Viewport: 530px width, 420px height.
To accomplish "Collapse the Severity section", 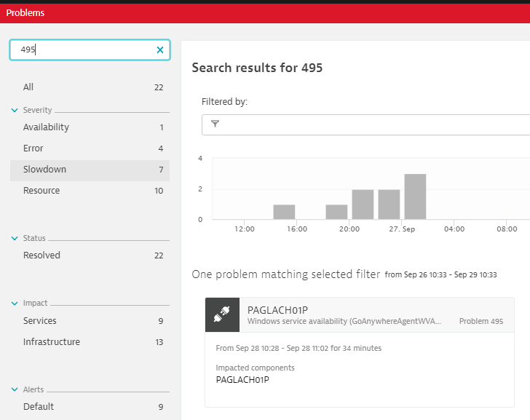I will (x=15, y=111).
